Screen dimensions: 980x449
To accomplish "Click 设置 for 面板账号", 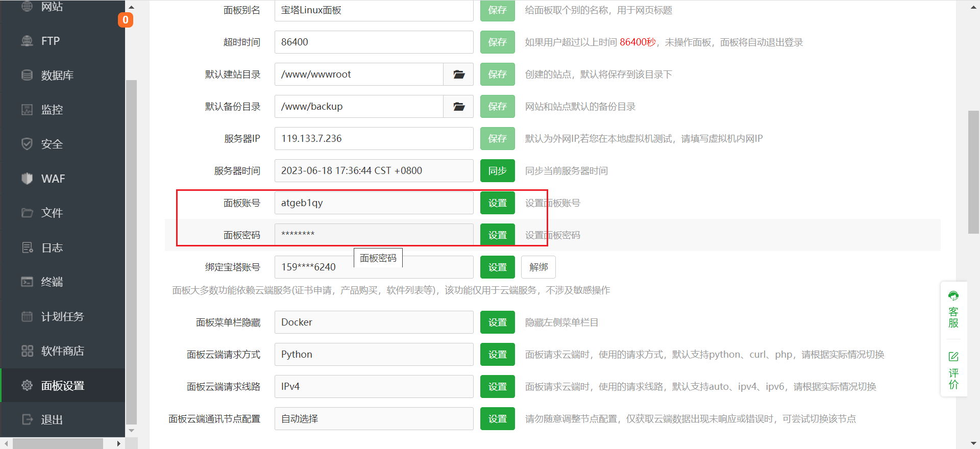I will click(x=498, y=203).
